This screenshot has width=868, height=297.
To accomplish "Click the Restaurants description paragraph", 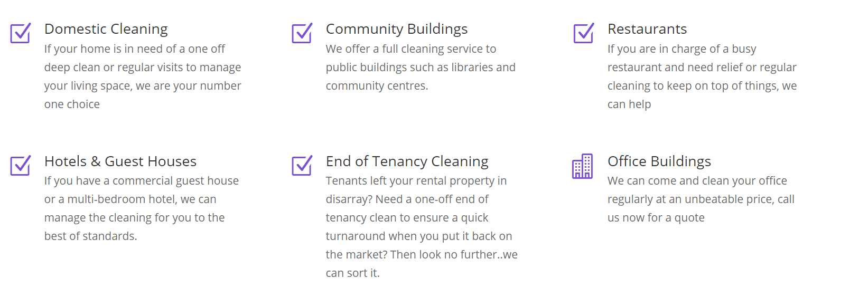I will click(x=702, y=76).
